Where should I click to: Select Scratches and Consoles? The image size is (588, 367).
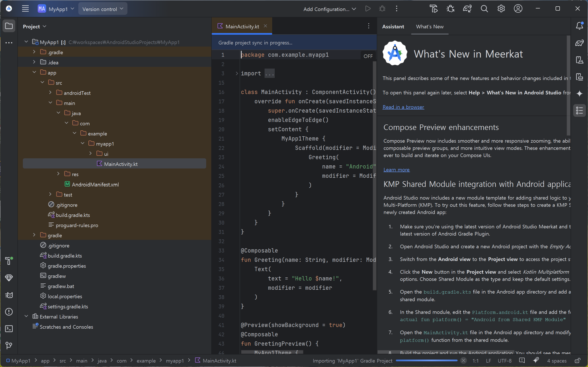66,327
